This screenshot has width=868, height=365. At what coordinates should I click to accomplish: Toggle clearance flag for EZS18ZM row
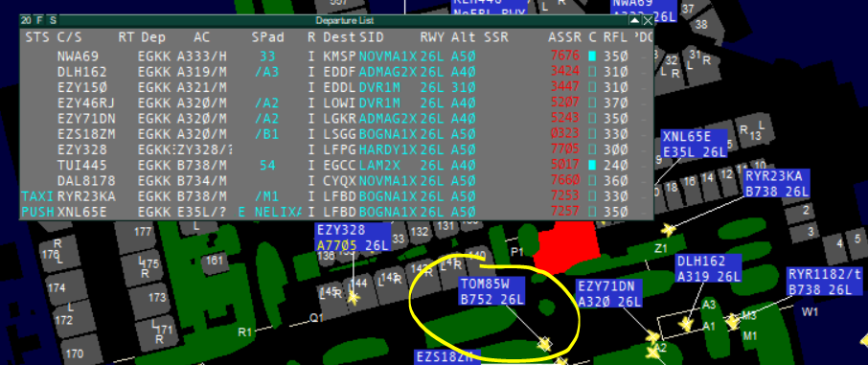pyautogui.click(x=592, y=133)
